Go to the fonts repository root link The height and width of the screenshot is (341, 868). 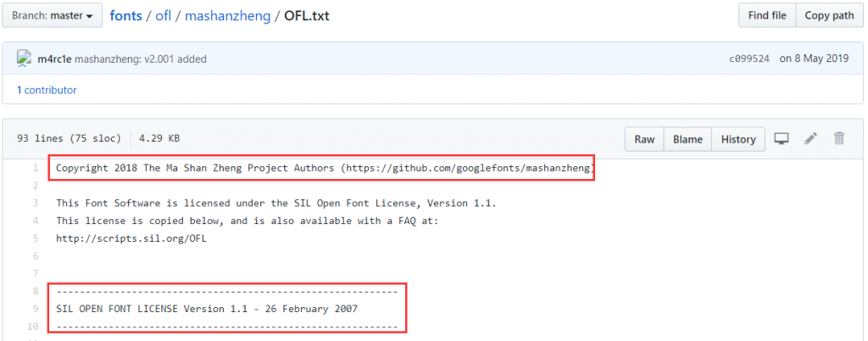pyautogui.click(x=125, y=15)
